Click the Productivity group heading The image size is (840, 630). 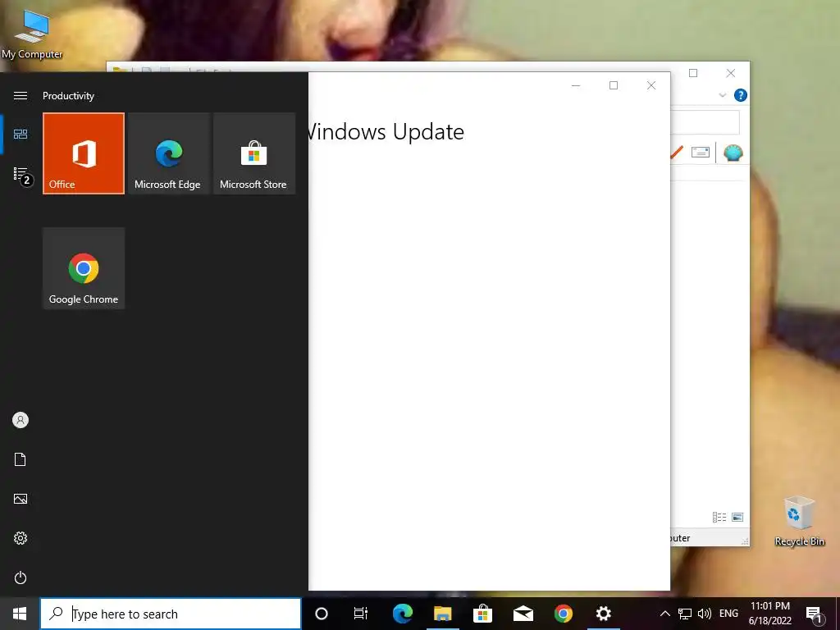point(69,96)
